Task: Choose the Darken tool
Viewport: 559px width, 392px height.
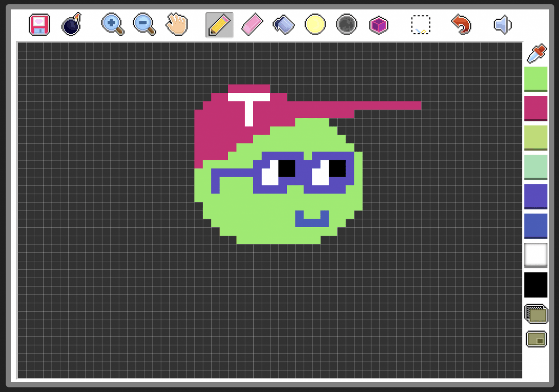Action: point(346,24)
